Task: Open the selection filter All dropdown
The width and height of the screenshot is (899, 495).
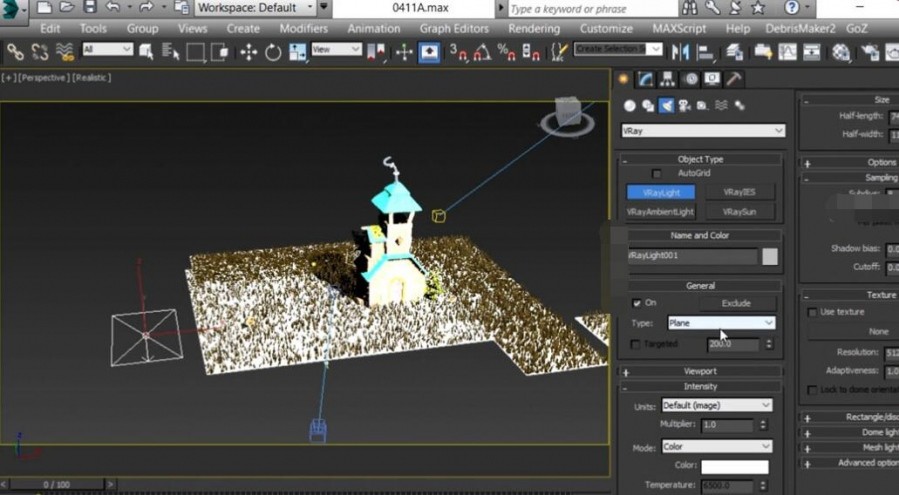Action: [107, 50]
